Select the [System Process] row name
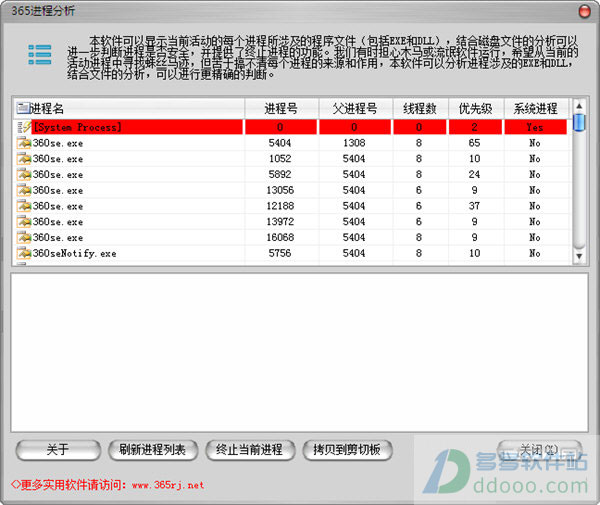600x505 pixels. click(x=78, y=127)
